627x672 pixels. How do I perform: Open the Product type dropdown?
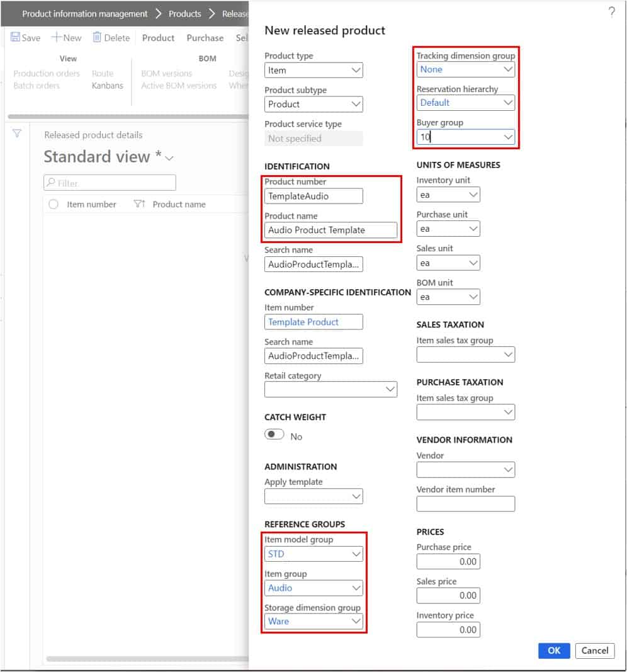click(x=356, y=70)
